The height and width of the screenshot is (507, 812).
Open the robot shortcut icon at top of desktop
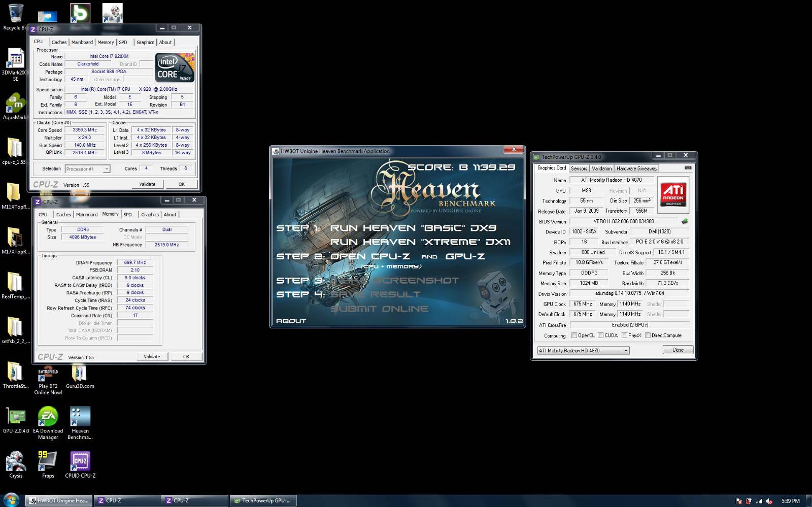pyautogui.click(x=112, y=13)
